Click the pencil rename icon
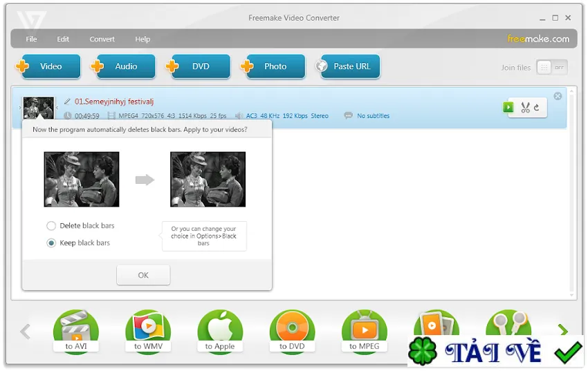 pos(67,102)
